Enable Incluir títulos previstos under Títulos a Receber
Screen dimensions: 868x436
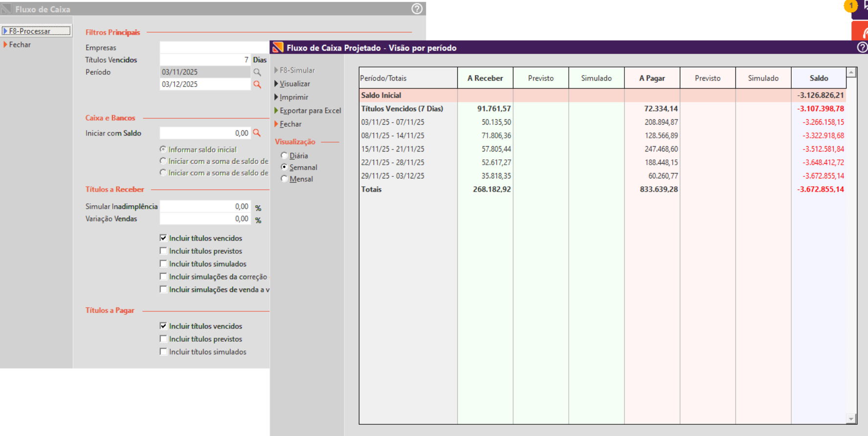163,251
